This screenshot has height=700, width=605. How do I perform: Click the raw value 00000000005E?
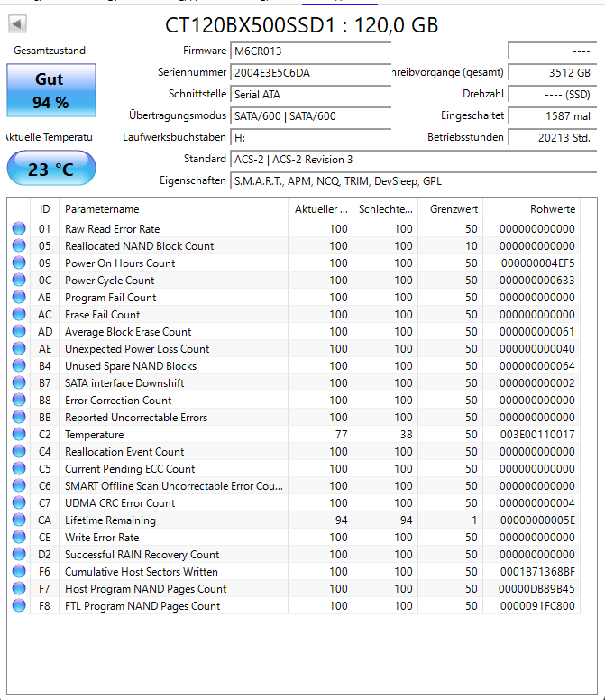click(537, 520)
